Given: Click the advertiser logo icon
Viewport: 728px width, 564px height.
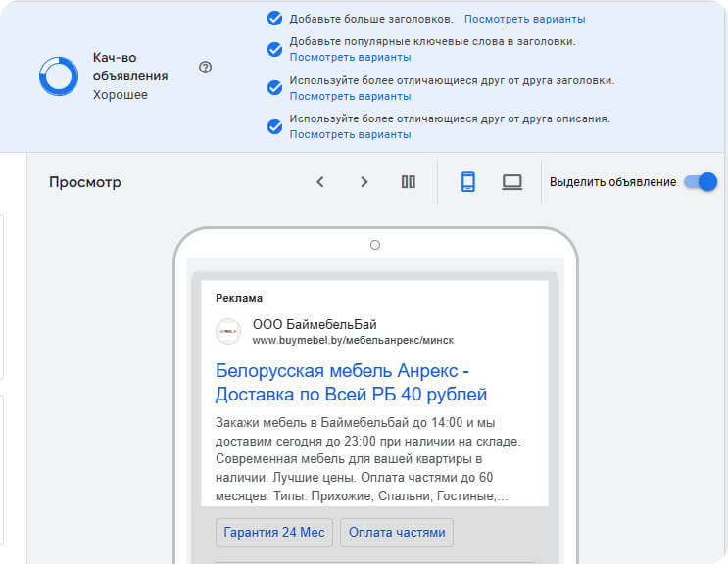Looking at the screenshot, I should tap(228, 332).
